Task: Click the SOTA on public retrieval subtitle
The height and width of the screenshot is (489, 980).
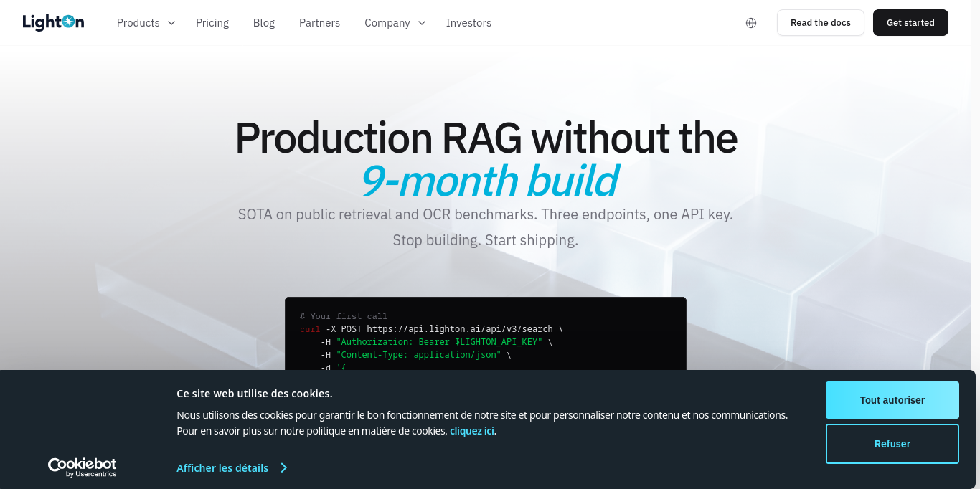Action: click(x=486, y=214)
